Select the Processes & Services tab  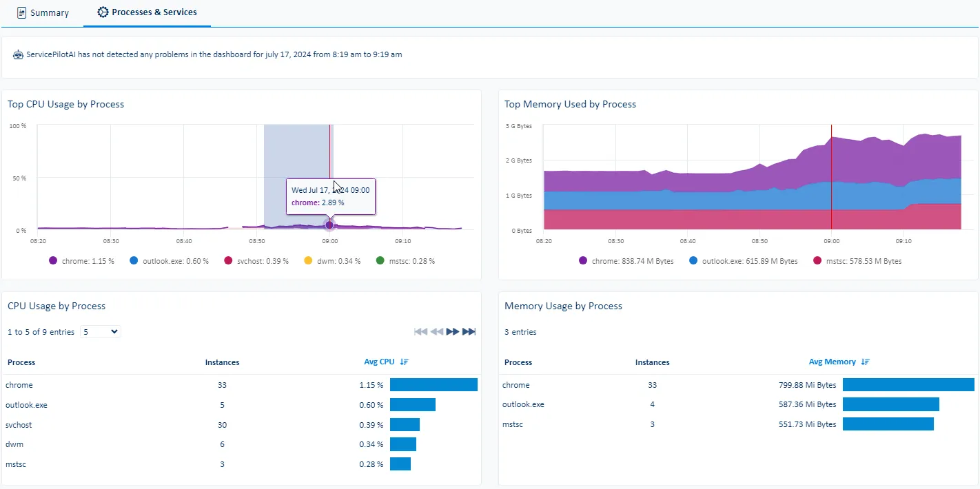[x=154, y=12]
